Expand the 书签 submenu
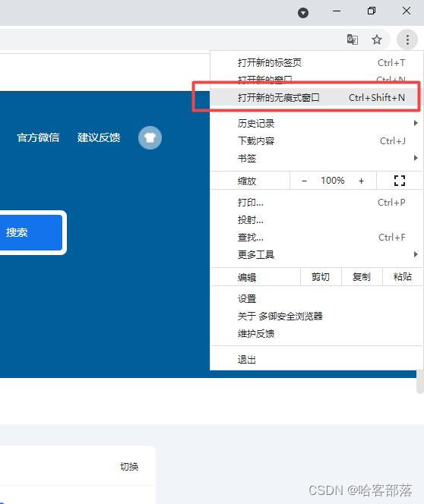The image size is (424, 504). coord(317,158)
